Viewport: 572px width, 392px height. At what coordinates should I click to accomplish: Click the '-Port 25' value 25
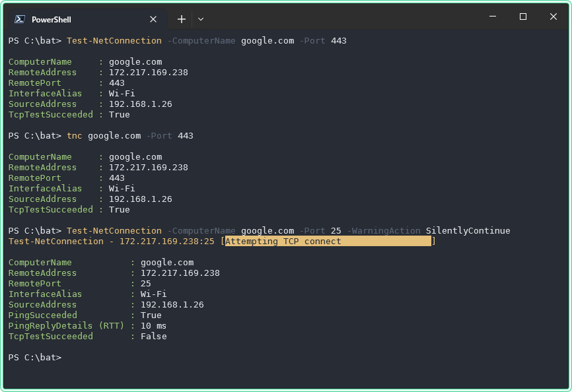[336, 231]
